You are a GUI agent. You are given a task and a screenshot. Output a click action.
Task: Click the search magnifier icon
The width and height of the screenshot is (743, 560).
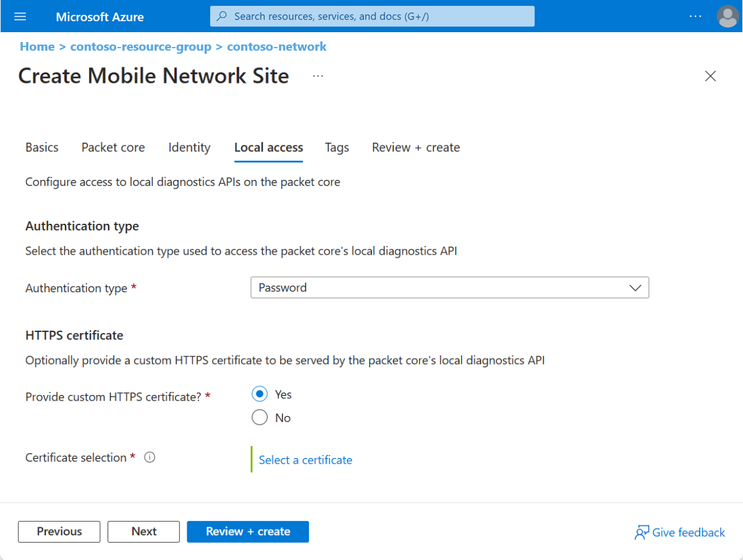(x=222, y=16)
